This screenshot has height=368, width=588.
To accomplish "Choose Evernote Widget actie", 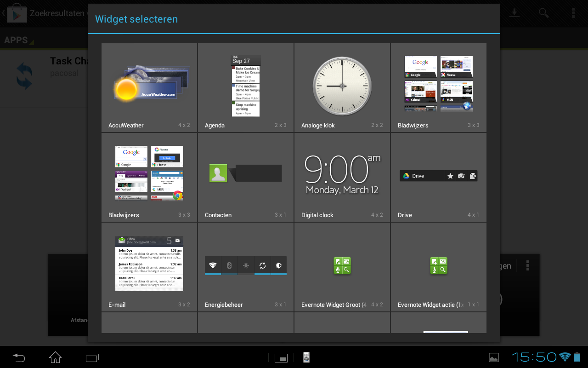I will [x=439, y=267].
